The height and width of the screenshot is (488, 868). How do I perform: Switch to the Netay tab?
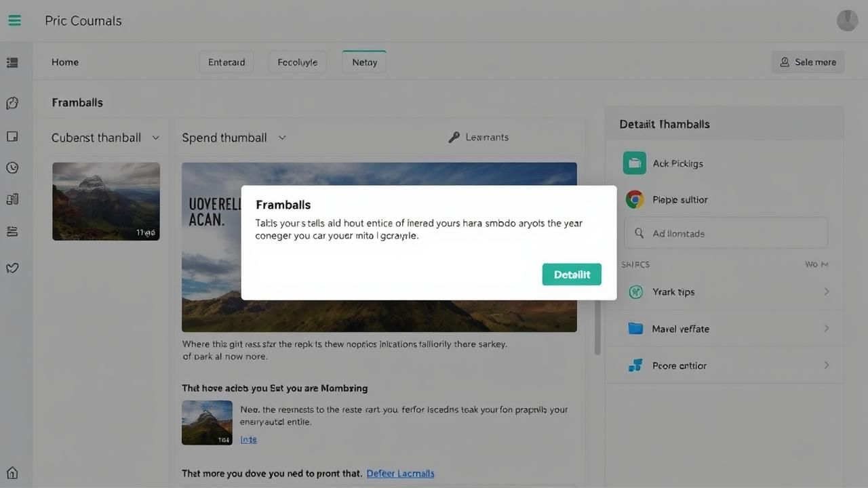tap(364, 62)
